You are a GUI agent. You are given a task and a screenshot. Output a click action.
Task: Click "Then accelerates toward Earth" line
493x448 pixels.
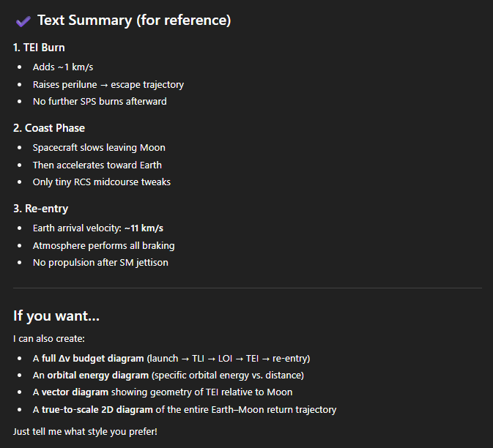pos(97,165)
